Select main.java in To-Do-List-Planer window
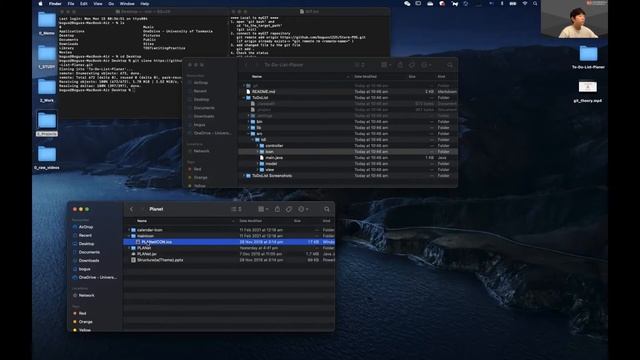 tap(274, 158)
